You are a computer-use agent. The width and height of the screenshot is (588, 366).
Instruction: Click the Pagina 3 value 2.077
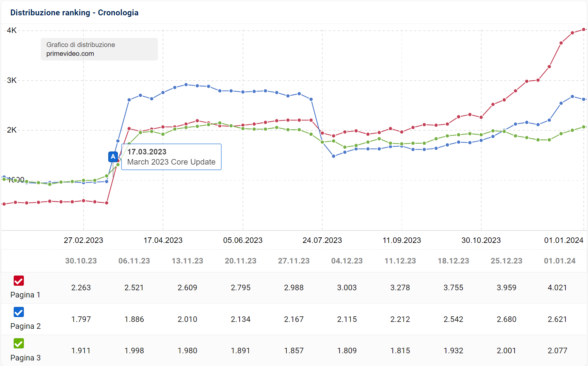tap(557, 351)
